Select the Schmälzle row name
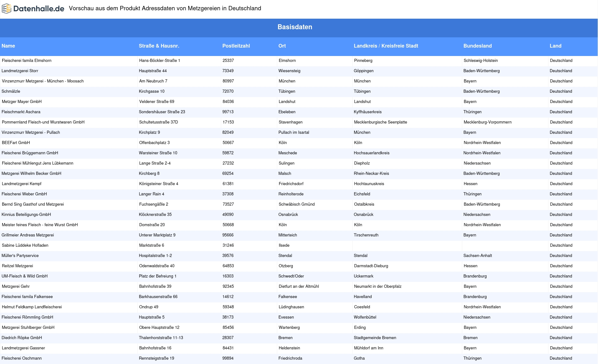This screenshot has width=598, height=364. coord(11,91)
